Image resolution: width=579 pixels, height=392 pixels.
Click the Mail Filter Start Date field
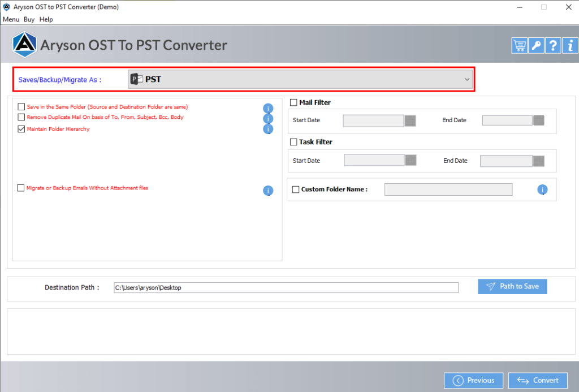pos(373,121)
